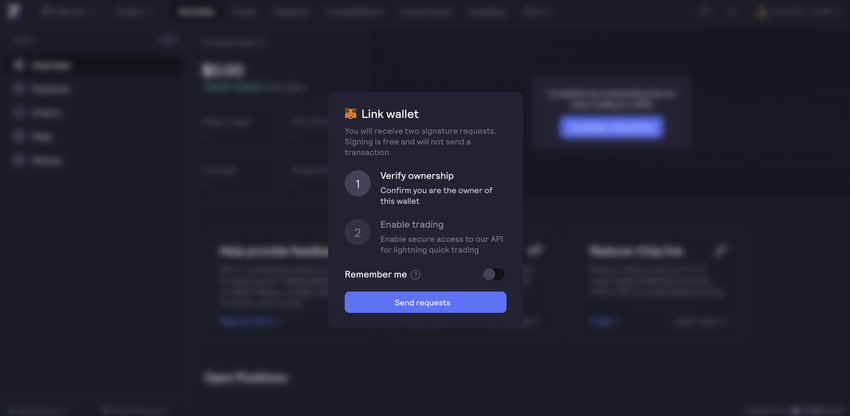Viewport: 850px width, 416px height.
Task: Enable the Remember me toggle
Action: (494, 274)
